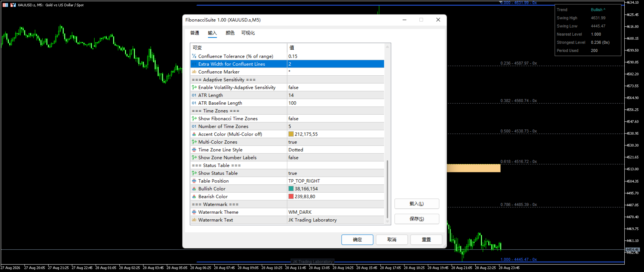Pick the Accent Color 212,175,55 swatch

(291, 134)
